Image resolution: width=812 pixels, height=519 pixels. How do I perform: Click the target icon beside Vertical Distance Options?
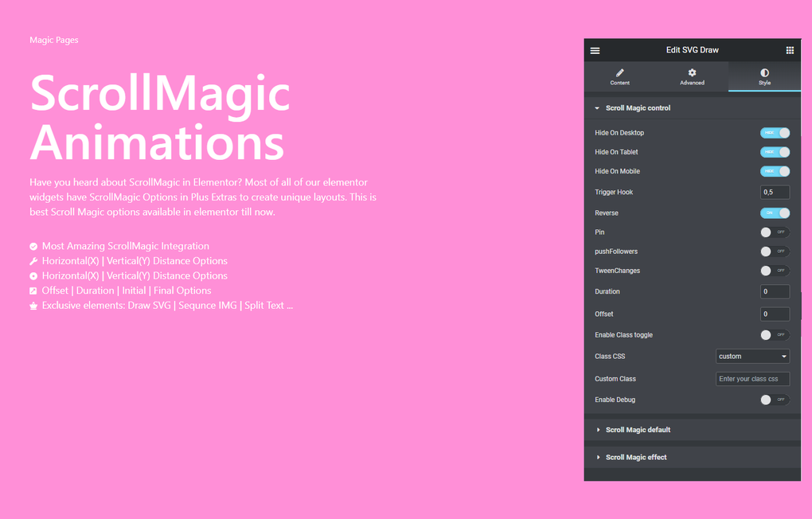click(33, 275)
